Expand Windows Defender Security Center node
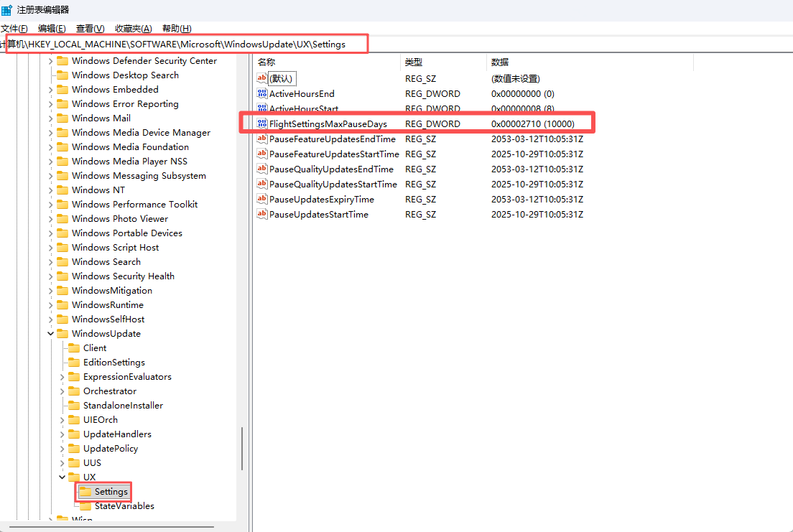793x532 pixels. tap(50, 61)
